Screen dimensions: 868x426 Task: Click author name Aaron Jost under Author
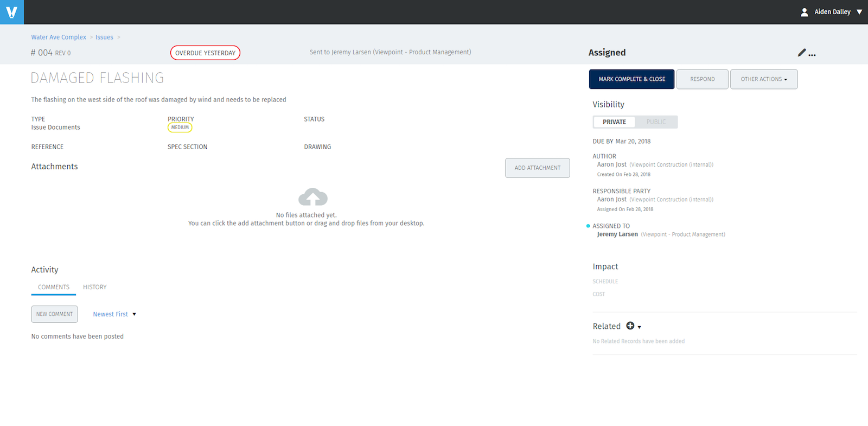coord(612,164)
